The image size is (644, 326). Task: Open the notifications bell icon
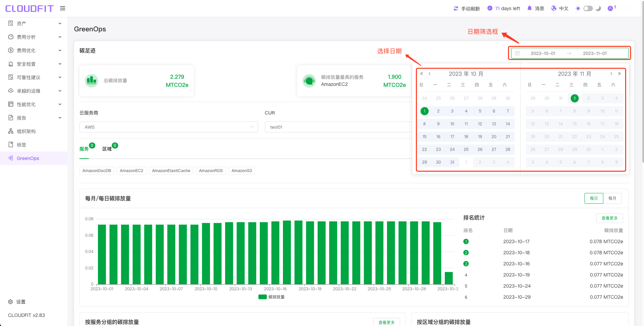tap(530, 8)
